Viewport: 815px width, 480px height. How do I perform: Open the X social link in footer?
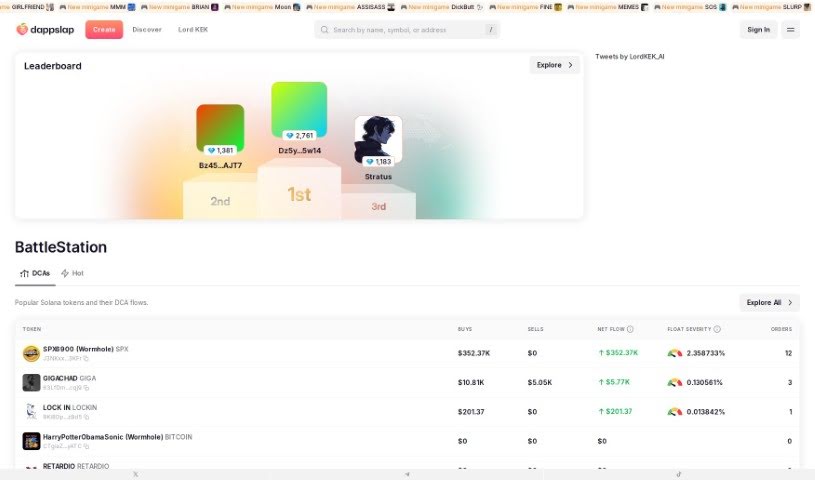click(136, 474)
